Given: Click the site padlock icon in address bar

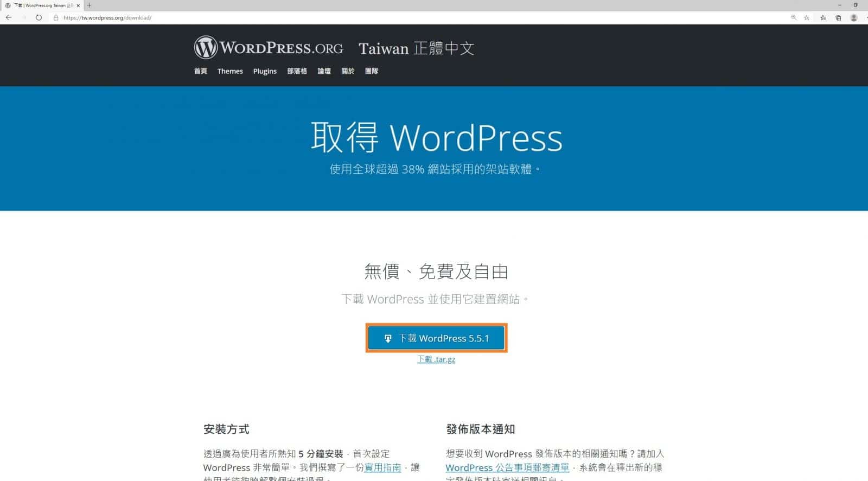Looking at the screenshot, I should (55, 17).
